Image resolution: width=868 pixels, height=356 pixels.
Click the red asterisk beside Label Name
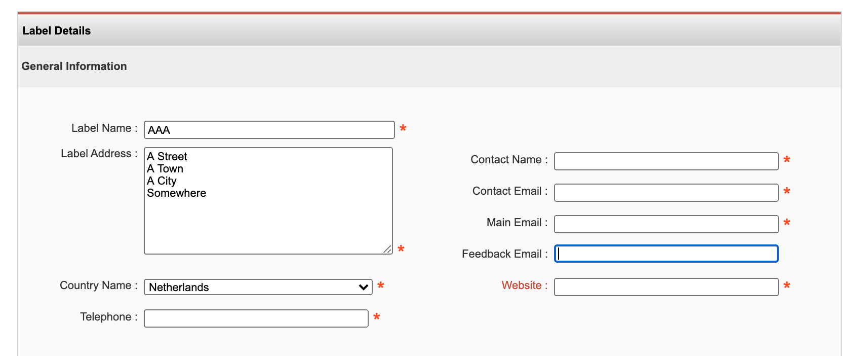click(x=403, y=128)
